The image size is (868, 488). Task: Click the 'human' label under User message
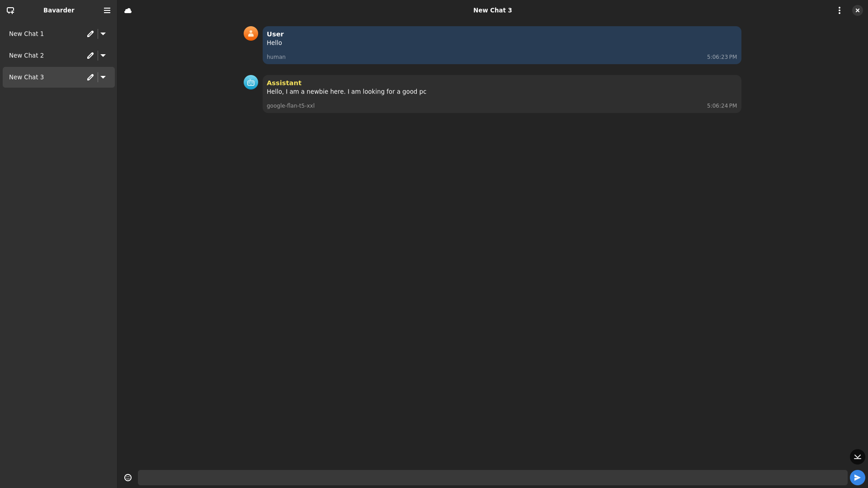[x=276, y=57]
